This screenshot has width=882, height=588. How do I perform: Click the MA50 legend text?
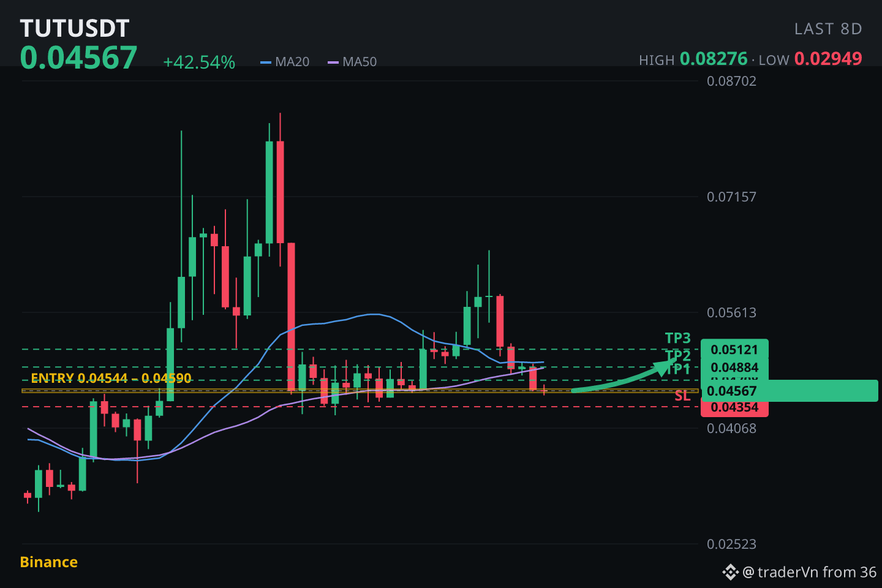[360, 62]
